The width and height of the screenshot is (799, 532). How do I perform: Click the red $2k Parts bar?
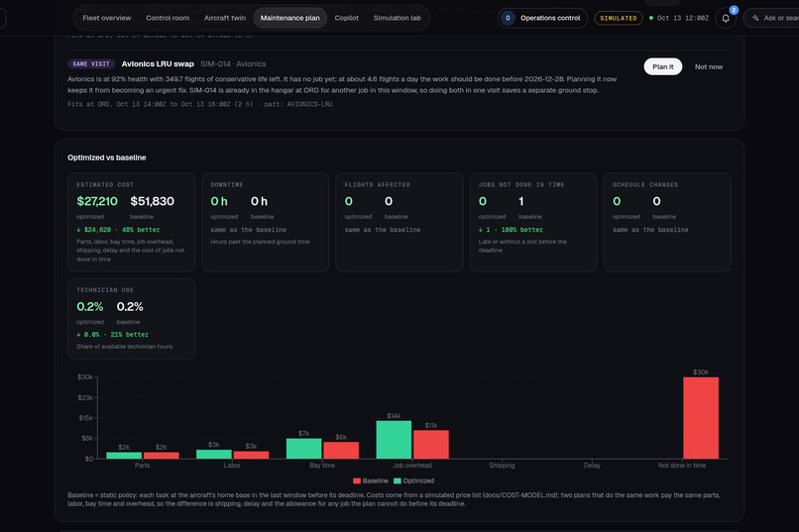[x=161, y=456]
